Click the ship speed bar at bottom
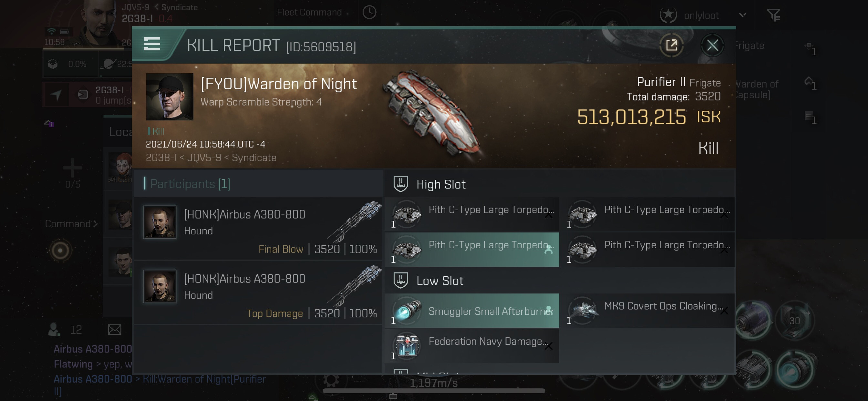868x401 pixels. point(434,391)
